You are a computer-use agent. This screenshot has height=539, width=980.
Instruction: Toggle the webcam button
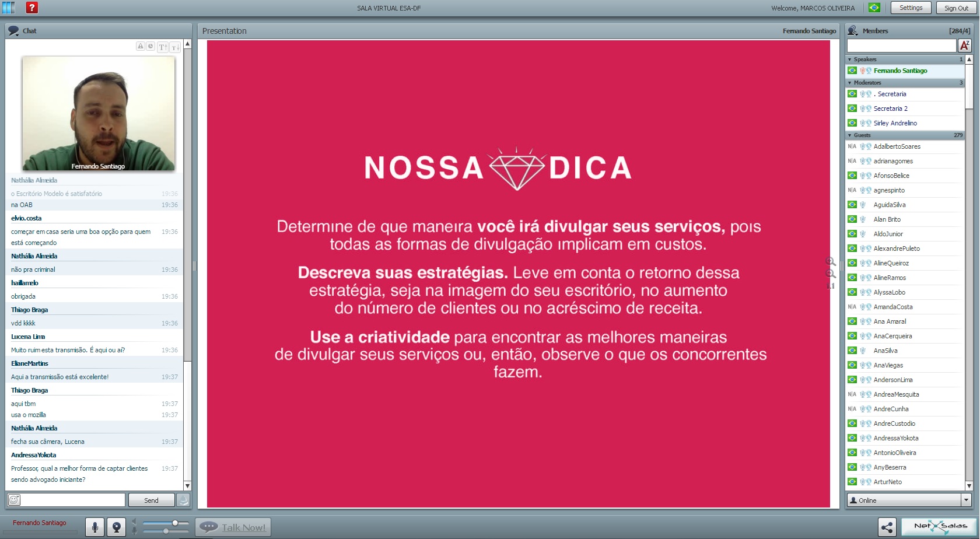117,527
